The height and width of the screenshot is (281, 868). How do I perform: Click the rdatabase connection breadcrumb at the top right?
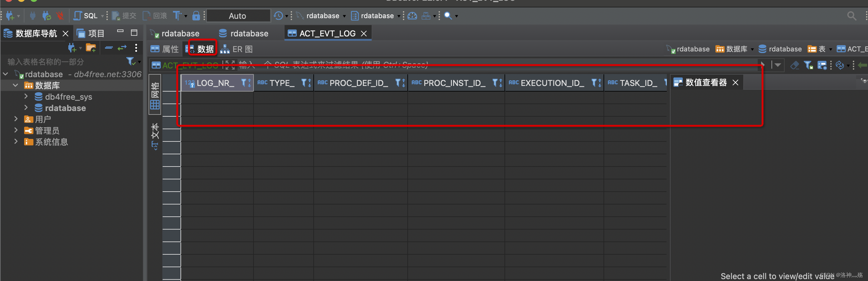(688, 49)
